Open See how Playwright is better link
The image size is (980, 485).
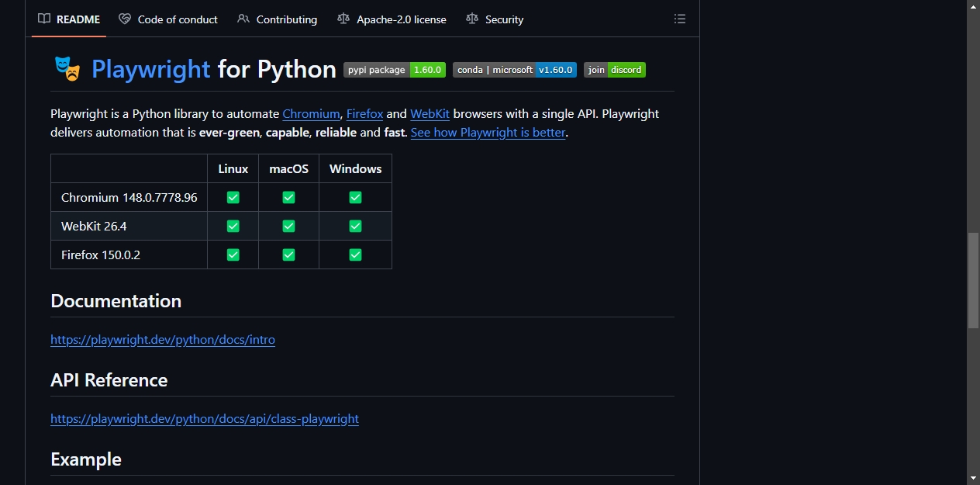[488, 132]
